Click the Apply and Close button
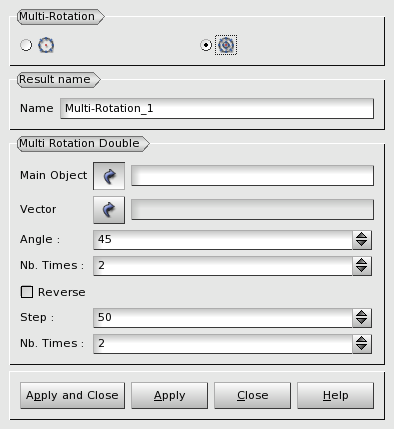This screenshot has height=429, width=394. pyautogui.click(x=72, y=395)
